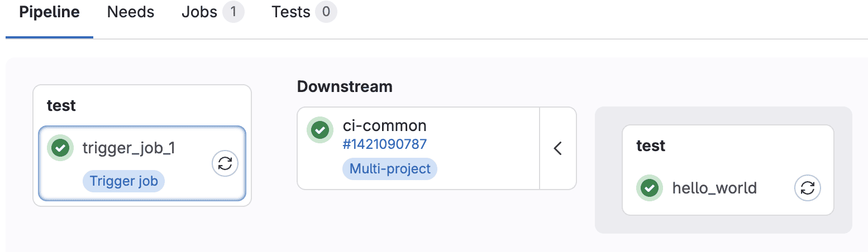This screenshot has width=868, height=252.
Task: Switch to the Pipeline tab
Action: click(49, 12)
